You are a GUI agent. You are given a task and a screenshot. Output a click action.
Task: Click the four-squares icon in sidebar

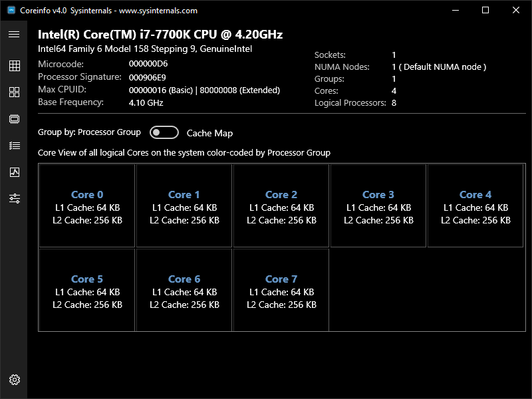14,92
